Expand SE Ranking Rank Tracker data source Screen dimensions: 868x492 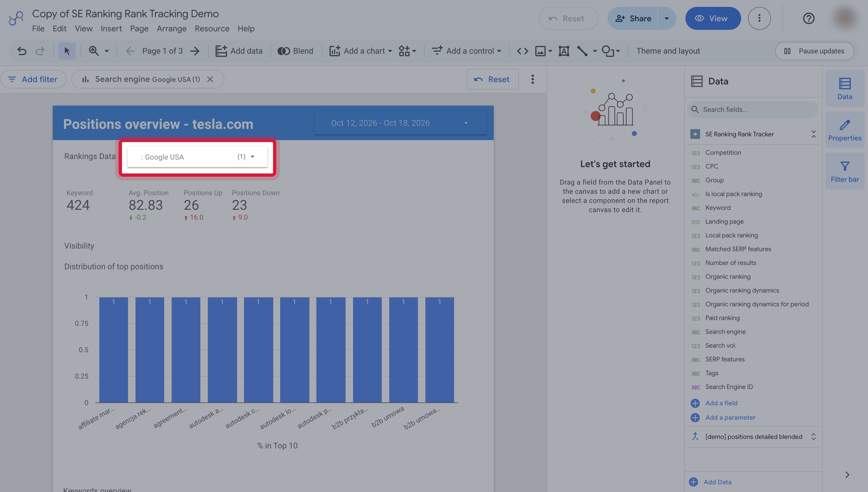[x=813, y=134]
